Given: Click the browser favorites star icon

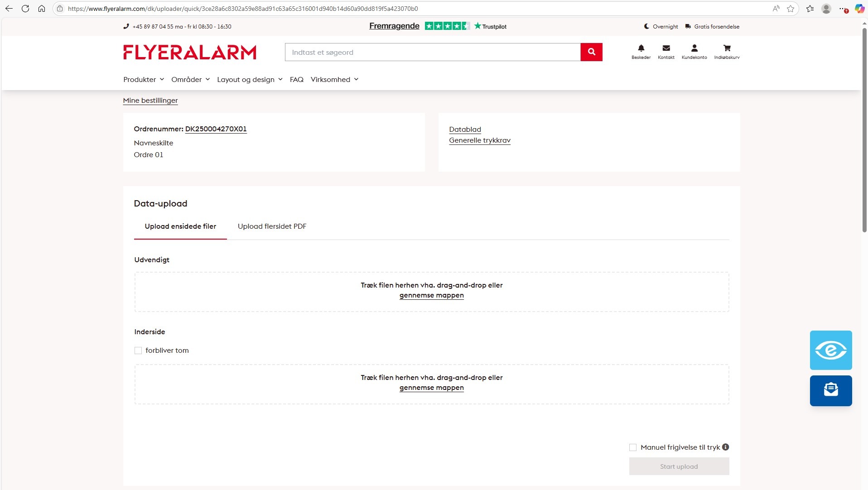Looking at the screenshot, I should coord(791,9).
